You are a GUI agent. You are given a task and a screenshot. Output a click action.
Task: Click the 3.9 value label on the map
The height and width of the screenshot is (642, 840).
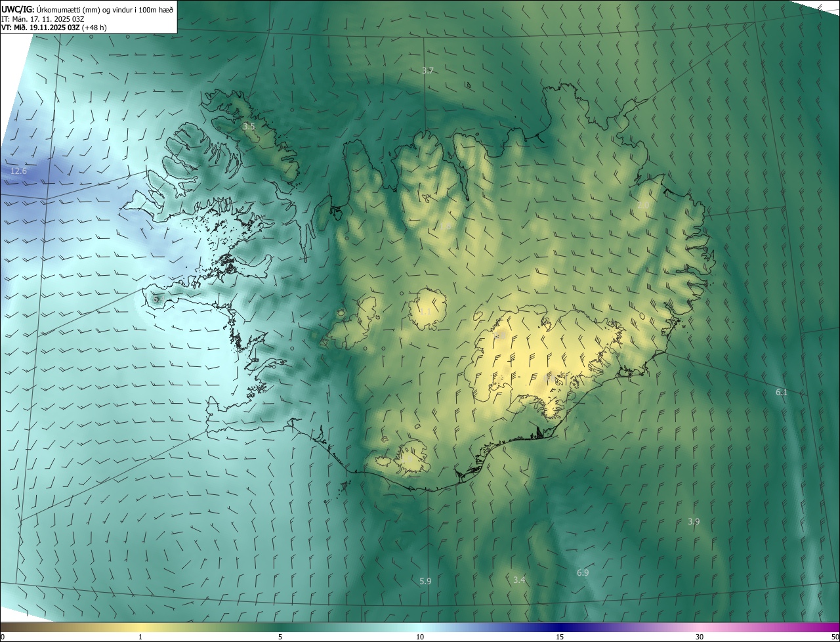point(694,522)
